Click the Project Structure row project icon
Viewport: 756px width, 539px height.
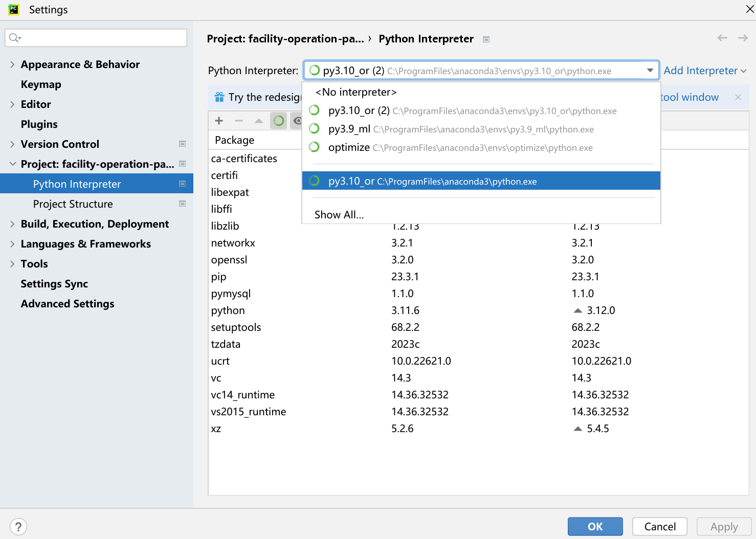[182, 204]
